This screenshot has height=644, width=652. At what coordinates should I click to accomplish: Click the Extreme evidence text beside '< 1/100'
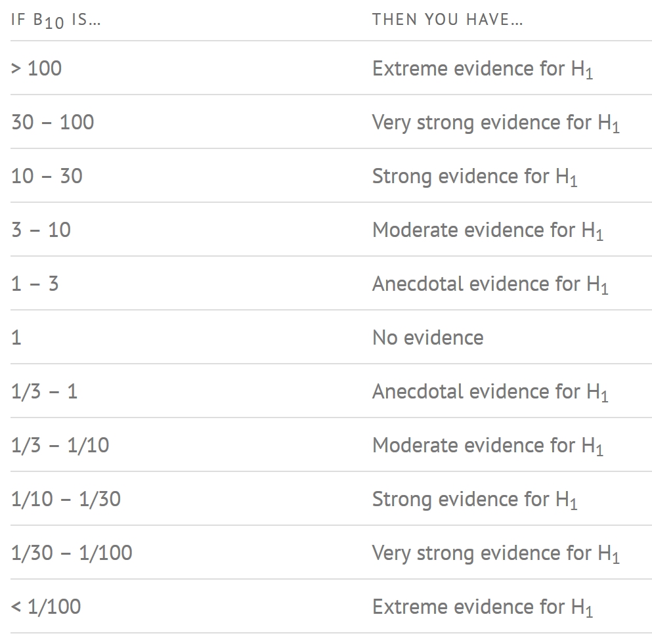point(482,607)
